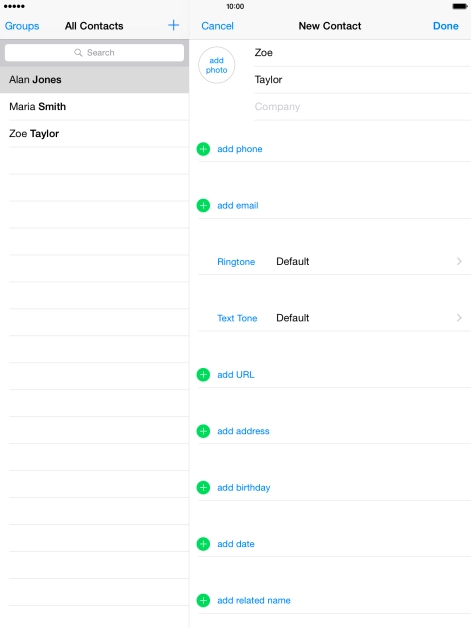This screenshot has width=471, height=628.
Task: Select Zoe Taylor in contacts list
Action: point(95,133)
